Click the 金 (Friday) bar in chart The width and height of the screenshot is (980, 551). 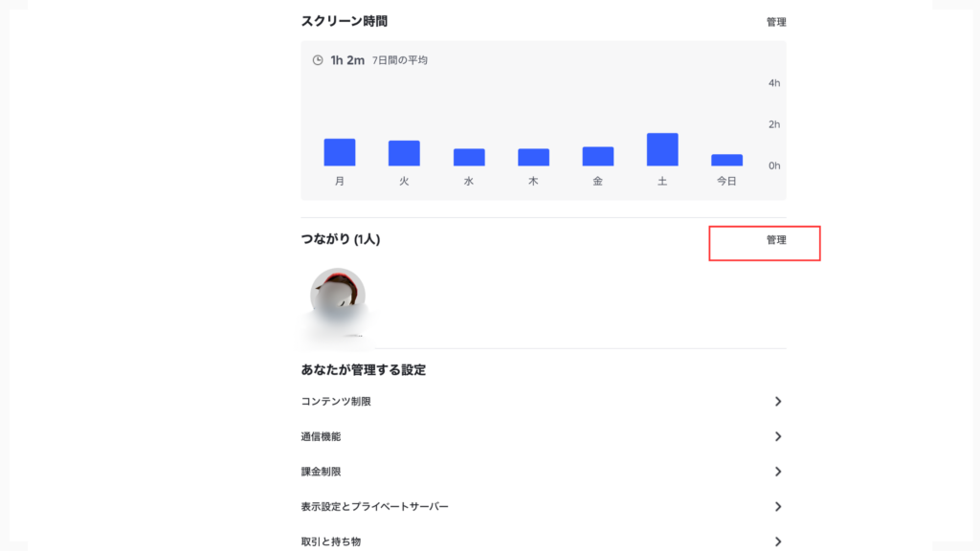pos(598,156)
